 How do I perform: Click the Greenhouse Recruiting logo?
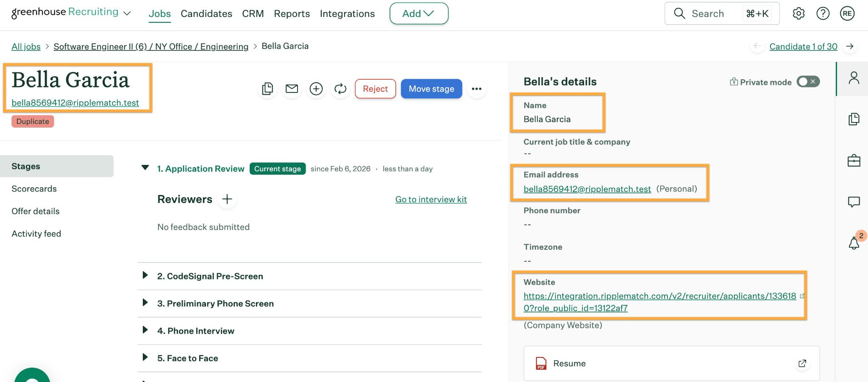65,13
